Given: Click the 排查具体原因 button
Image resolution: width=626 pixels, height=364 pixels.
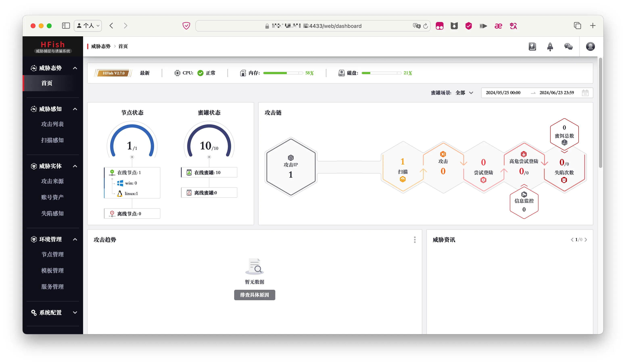Looking at the screenshot, I should coord(254,295).
